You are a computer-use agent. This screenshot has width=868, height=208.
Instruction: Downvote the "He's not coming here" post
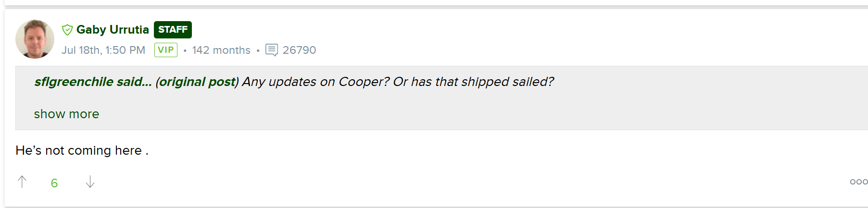click(90, 182)
